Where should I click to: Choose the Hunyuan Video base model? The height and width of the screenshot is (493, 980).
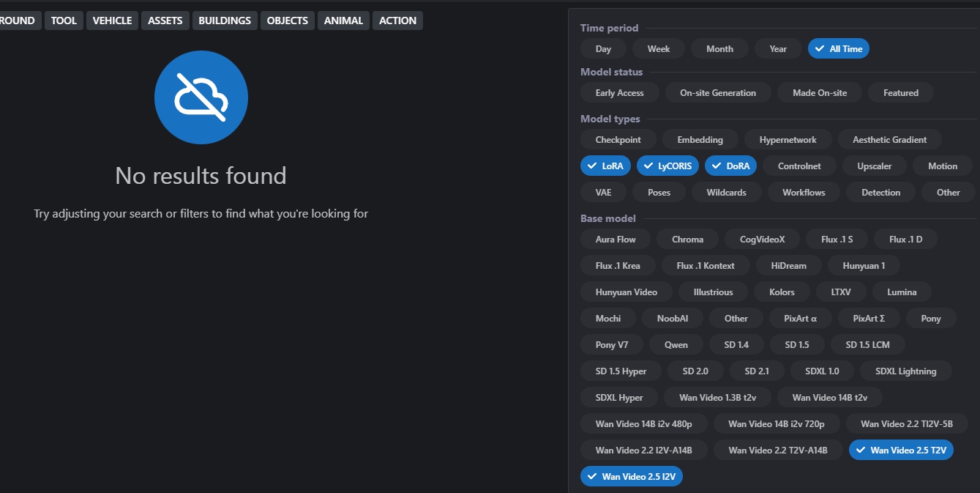[626, 292]
